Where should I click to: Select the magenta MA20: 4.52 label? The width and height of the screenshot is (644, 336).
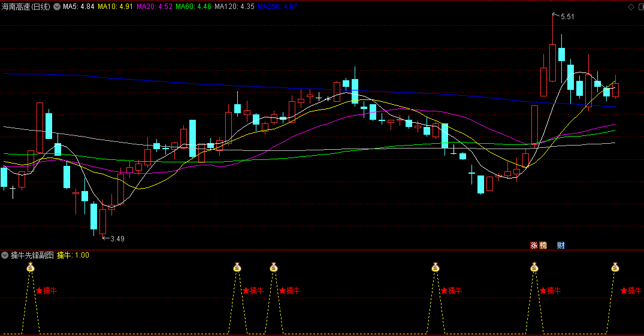154,7
